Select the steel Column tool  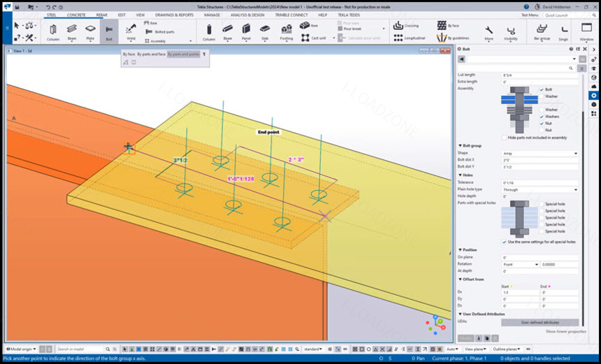tap(53, 32)
